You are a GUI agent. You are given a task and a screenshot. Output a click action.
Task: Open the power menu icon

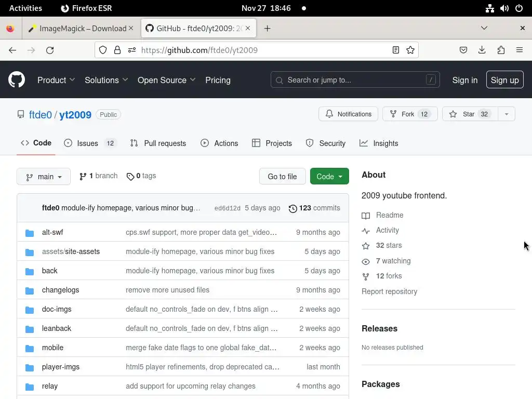(x=519, y=8)
